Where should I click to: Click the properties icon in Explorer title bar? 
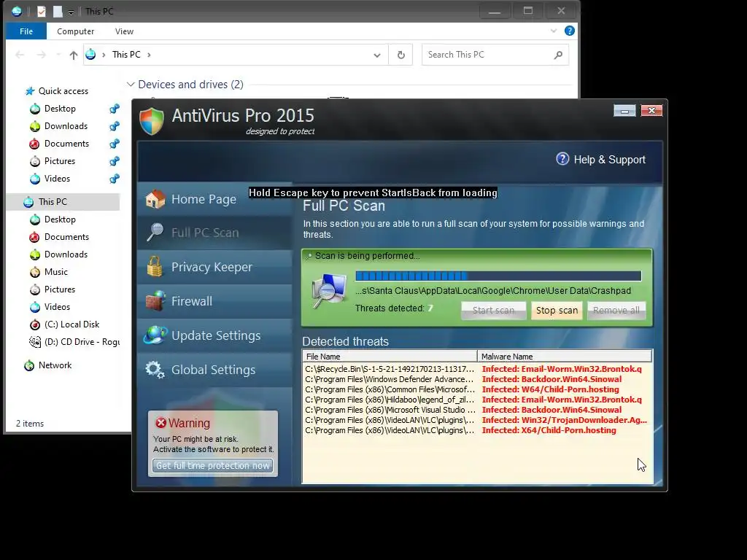(x=42, y=11)
